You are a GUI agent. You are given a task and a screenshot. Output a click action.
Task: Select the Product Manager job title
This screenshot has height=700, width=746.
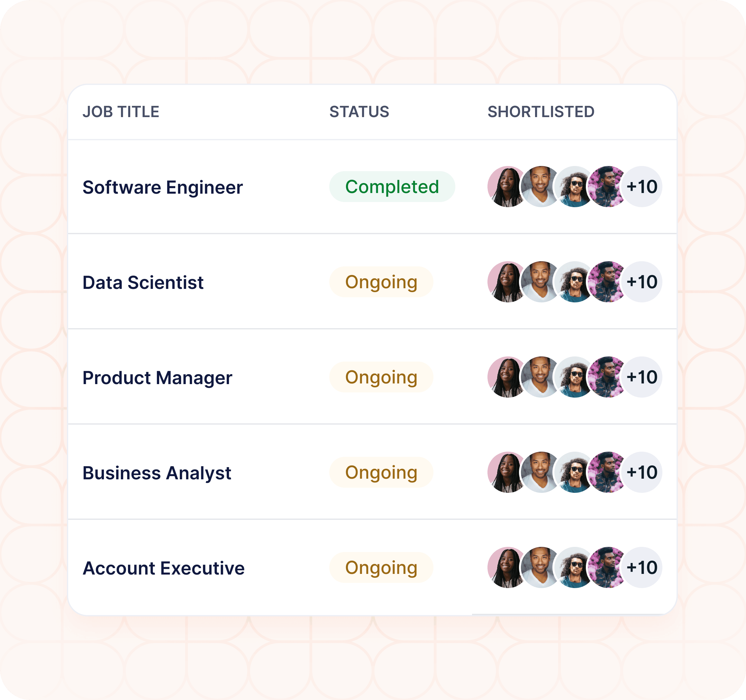[157, 378]
